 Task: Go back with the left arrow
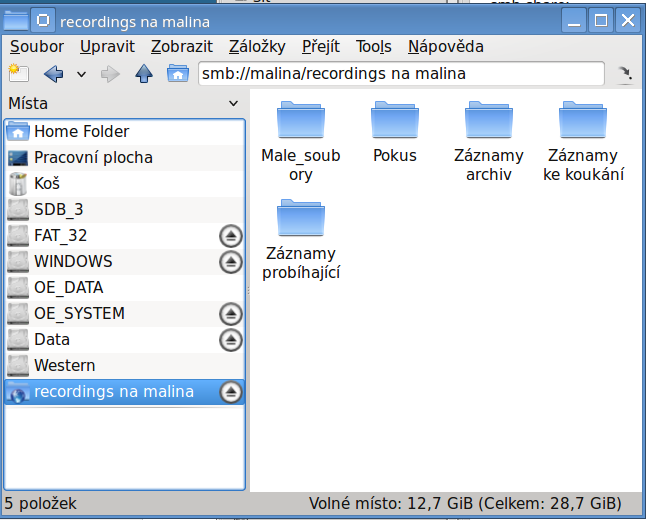click(53, 74)
